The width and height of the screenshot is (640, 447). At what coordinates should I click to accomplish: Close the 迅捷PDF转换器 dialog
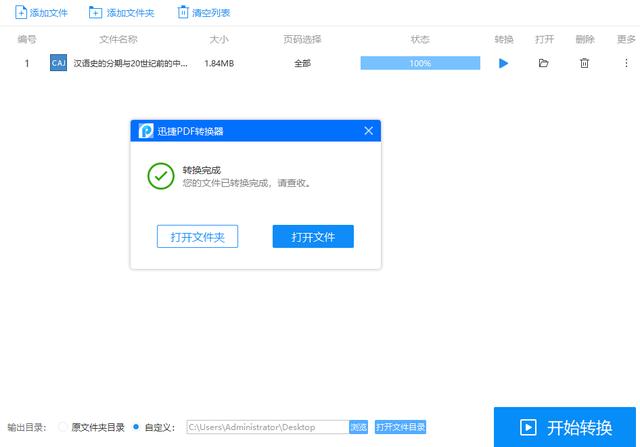(x=369, y=131)
